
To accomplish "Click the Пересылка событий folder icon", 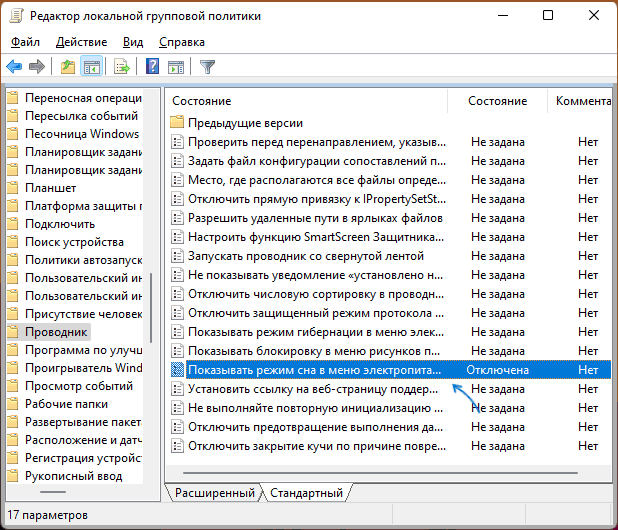I will (x=13, y=115).
